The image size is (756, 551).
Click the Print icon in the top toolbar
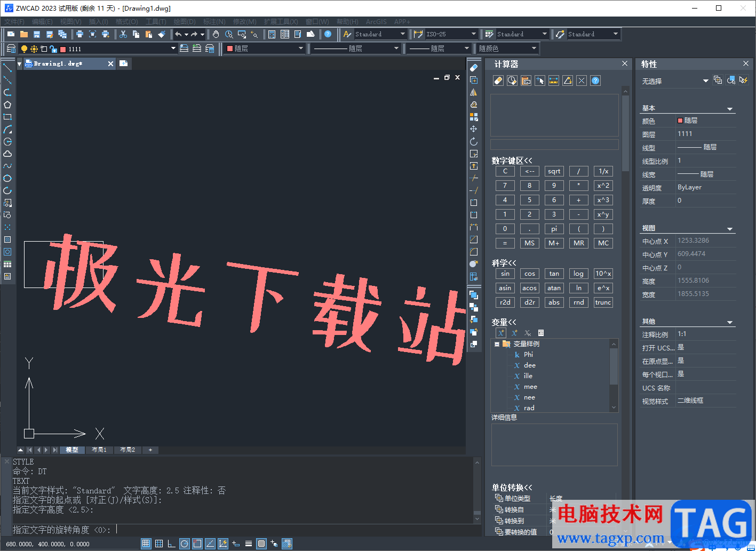[x=79, y=34]
